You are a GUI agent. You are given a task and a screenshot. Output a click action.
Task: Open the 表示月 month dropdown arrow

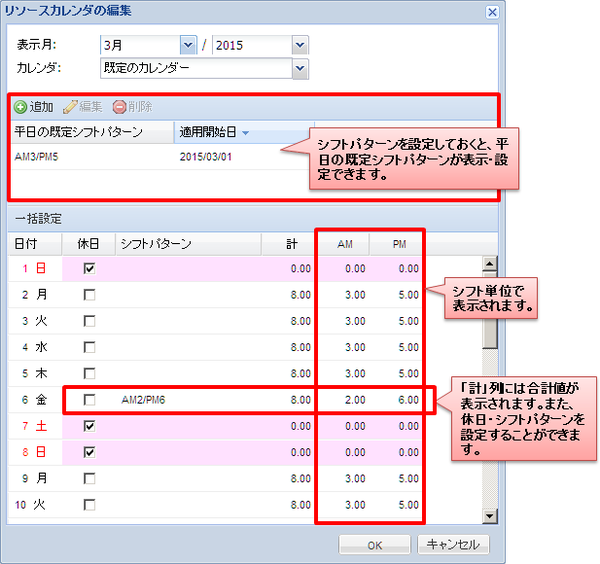pos(188,45)
